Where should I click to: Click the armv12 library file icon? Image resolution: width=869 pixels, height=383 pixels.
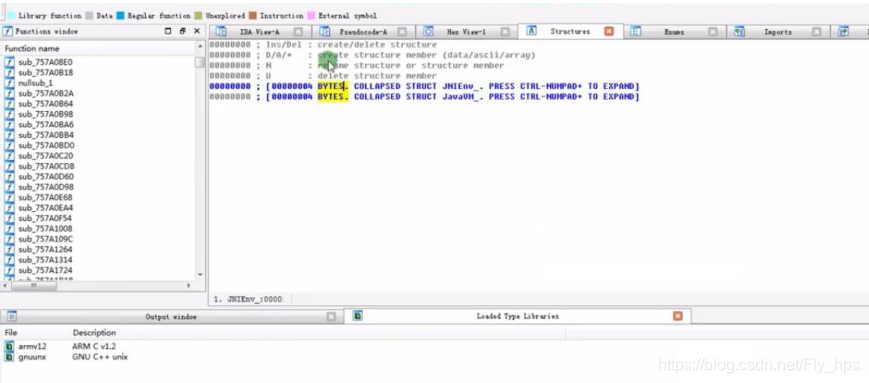pyautogui.click(x=9, y=346)
